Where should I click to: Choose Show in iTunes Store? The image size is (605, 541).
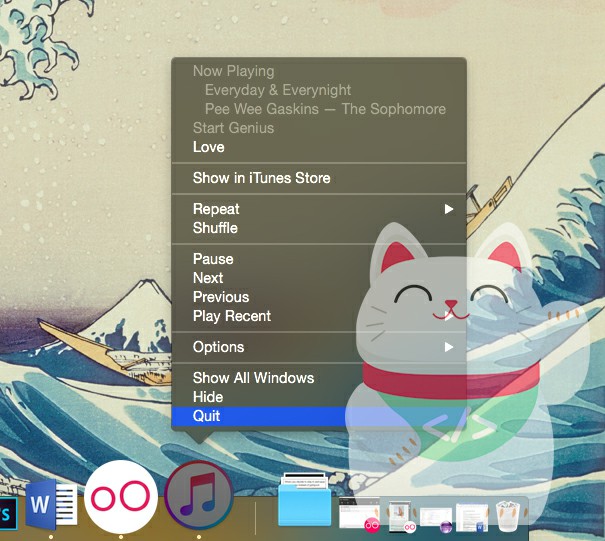pyautogui.click(x=319, y=178)
